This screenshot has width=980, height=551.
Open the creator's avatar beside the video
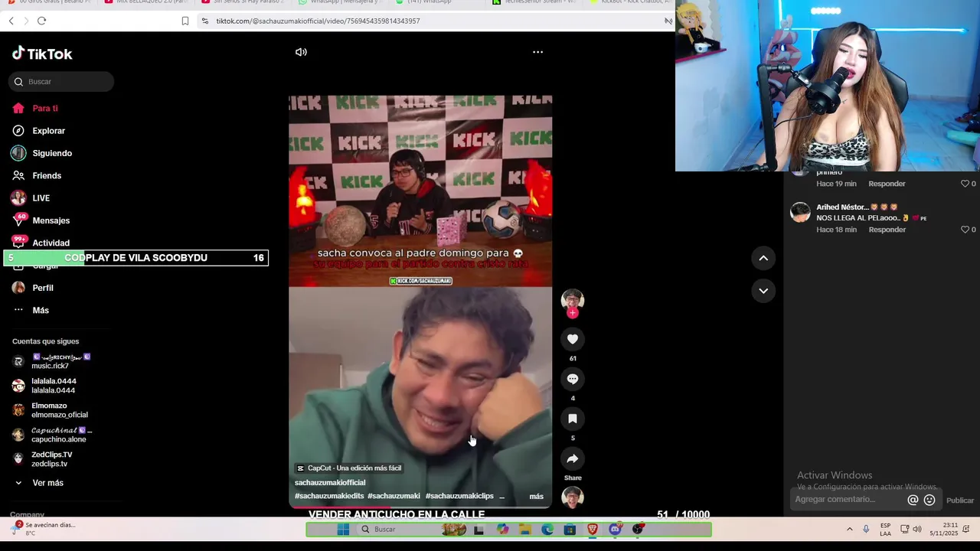pyautogui.click(x=573, y=300)
